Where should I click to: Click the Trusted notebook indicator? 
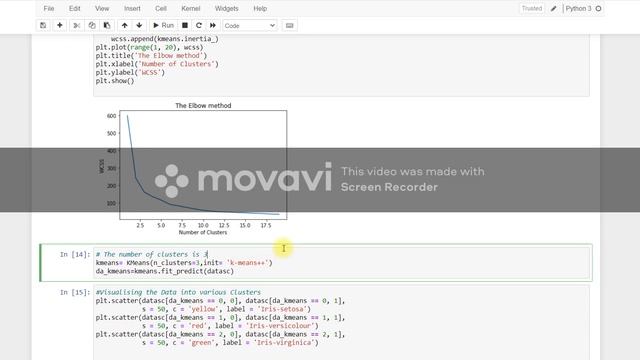(531, 8)
